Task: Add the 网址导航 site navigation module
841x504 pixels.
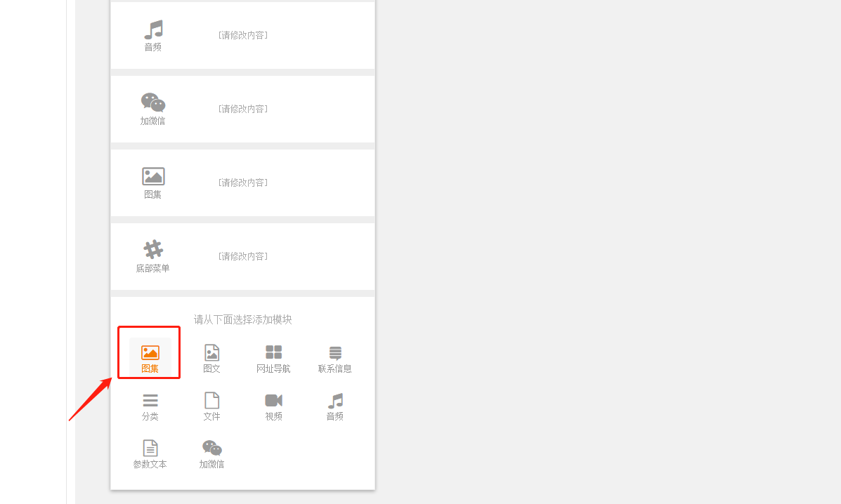Action: click(273, 357)
